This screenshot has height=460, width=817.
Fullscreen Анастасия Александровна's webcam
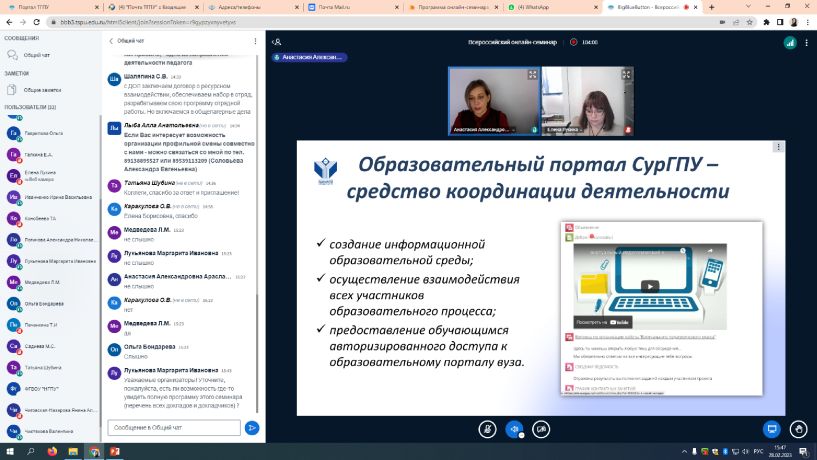tap(533, 75)
